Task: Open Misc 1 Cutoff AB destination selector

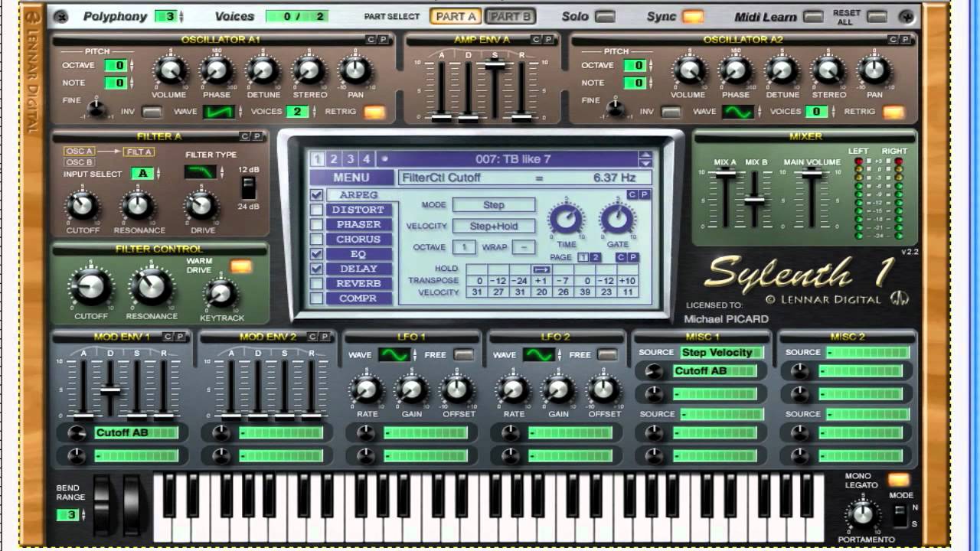Action: 714,371
